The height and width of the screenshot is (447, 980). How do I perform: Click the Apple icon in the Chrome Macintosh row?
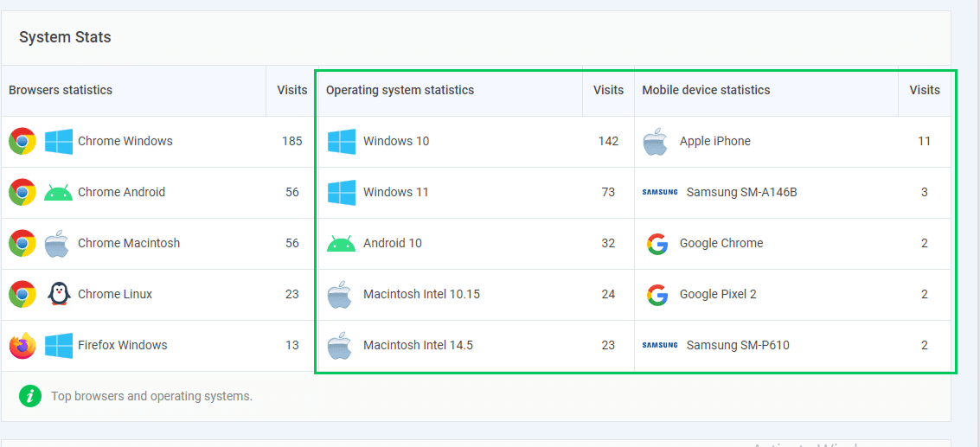(x=57, y=243)
